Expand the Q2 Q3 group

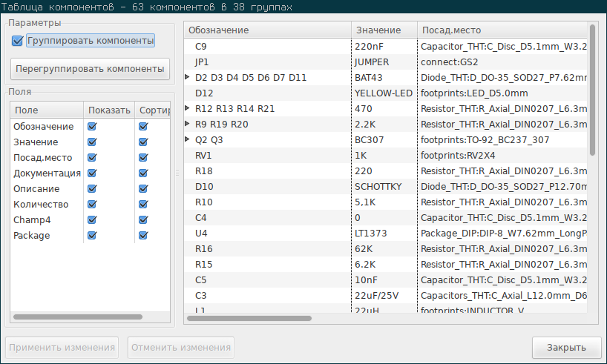(x=187, y=139)
